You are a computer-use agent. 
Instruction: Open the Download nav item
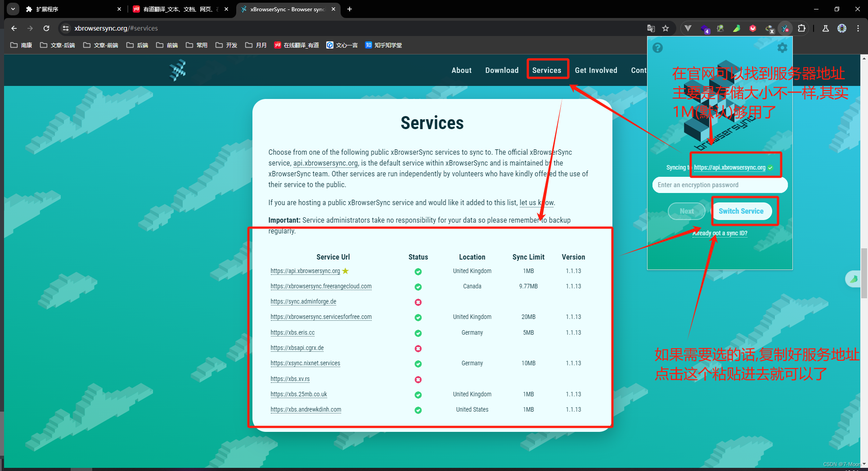(x=502, y=70)
